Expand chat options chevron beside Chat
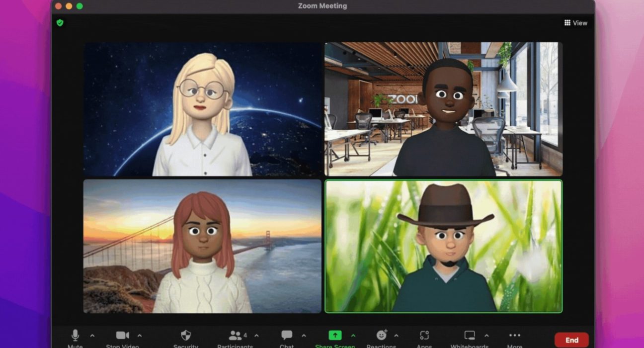 point(304,336)
